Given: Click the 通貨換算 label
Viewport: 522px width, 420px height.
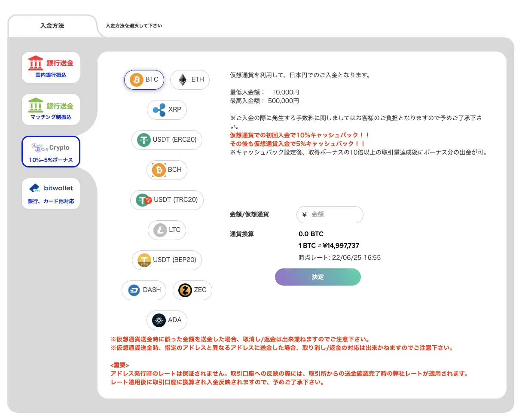Looking at the screenshot, I should [242, 234].
